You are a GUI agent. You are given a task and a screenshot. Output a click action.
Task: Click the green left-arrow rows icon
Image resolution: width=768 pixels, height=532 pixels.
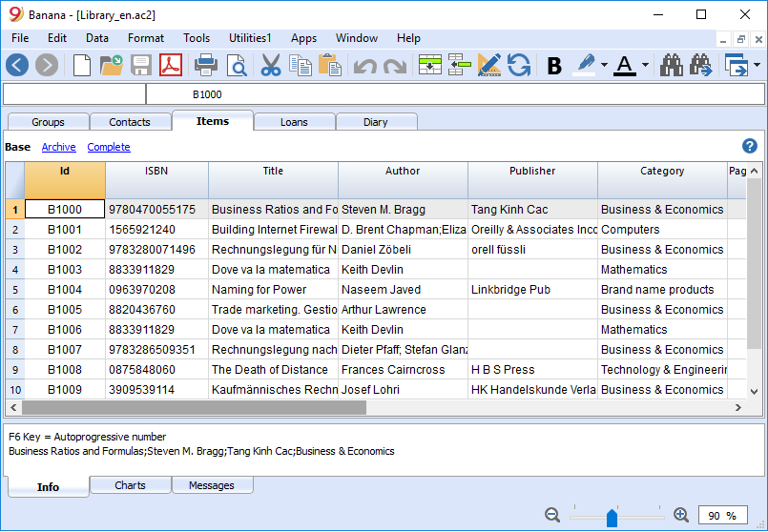[460, 65]
